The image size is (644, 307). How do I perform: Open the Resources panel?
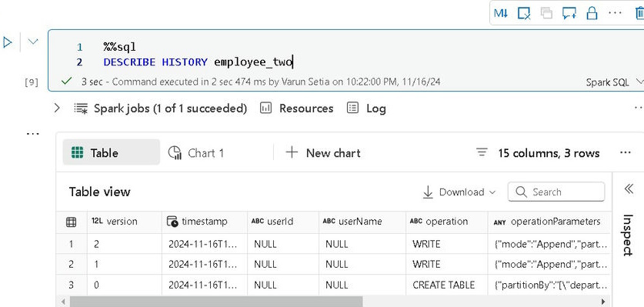(x=296, y=108)
